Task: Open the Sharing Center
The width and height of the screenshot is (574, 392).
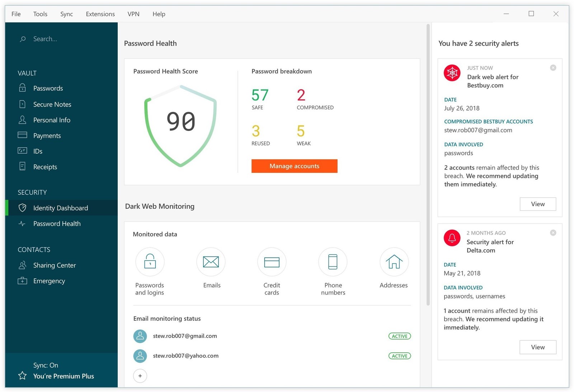Action: pyautogui.click(x=54, y=265)
